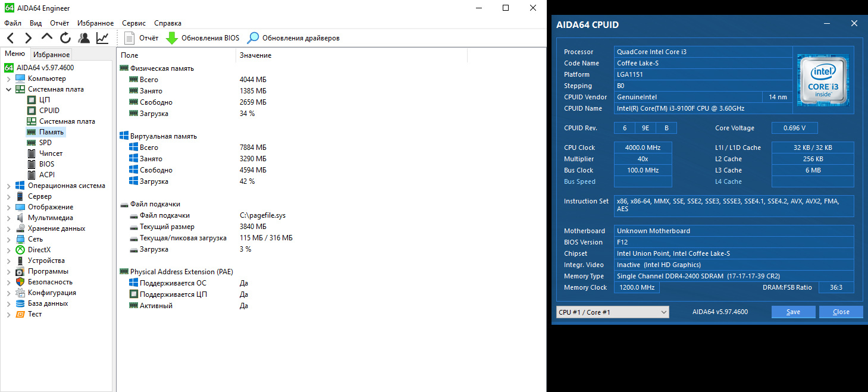868x392 pixels.
Task: Open Обновления BIOS from the toolbar
Action: pyautogui.click(x=202, y=38)
